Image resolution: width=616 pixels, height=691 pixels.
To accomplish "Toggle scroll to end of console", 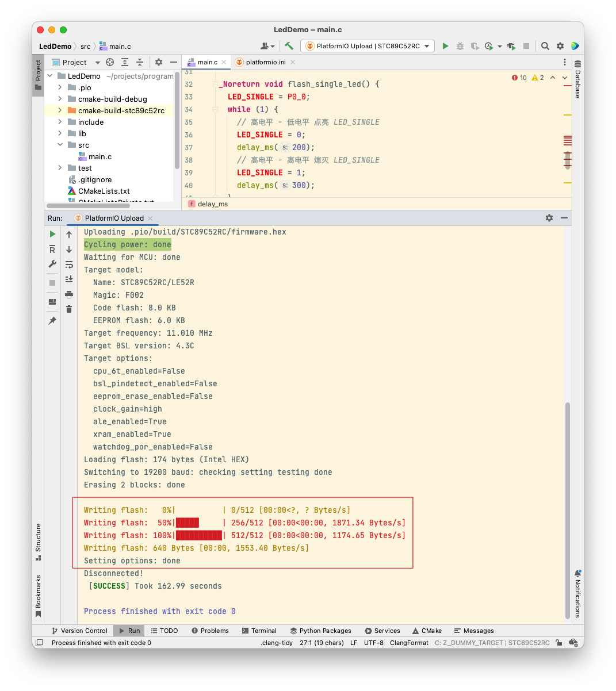I will point(69,279).
